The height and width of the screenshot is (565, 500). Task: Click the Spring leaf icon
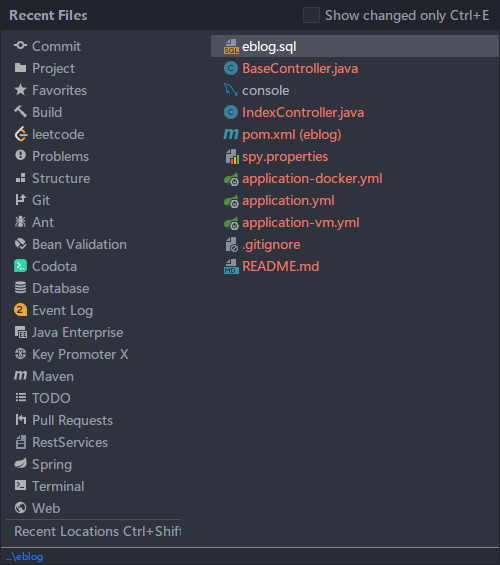pyautogui.click(x=21, y=463)
